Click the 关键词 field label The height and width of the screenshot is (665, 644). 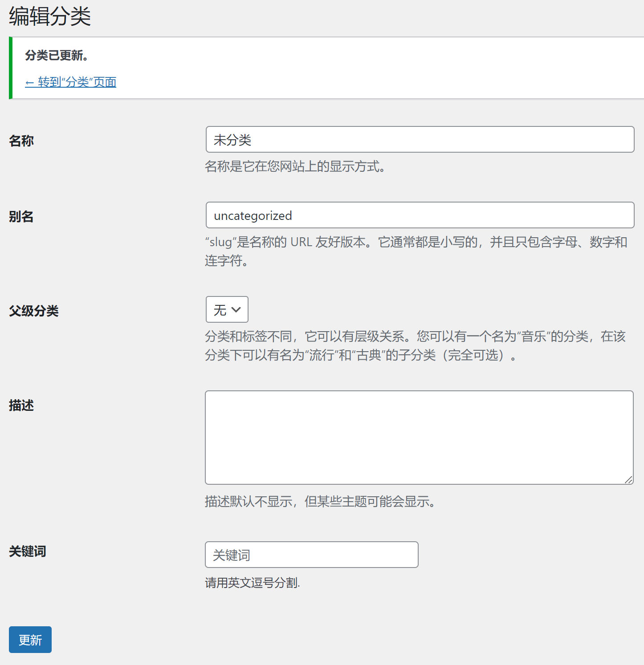(x=28, y=551)
